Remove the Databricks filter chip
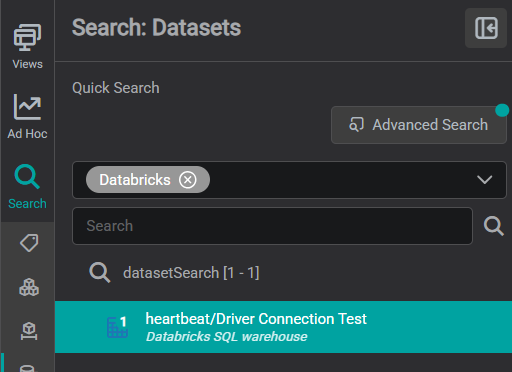Screen dimensions: 512x372 pyautogui.click(x=188, y=180)
